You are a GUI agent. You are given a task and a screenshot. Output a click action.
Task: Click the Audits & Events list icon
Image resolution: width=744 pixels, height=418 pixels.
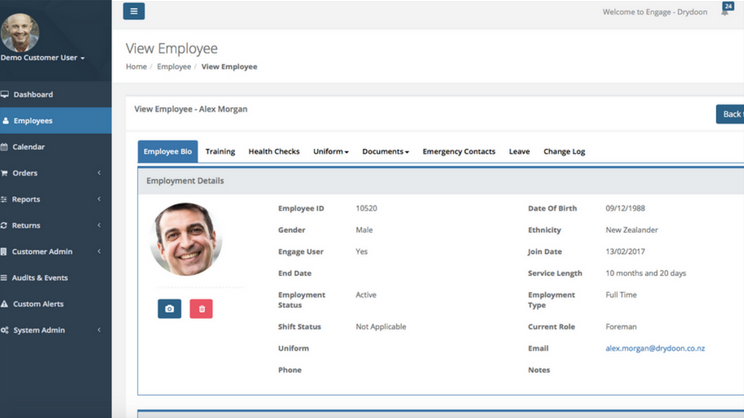4,278
